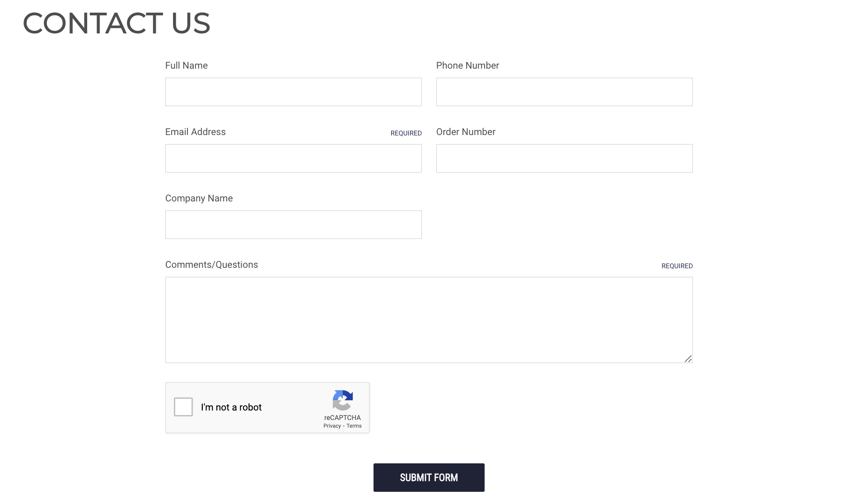850x504 pixels.
Task: Click the reCAPTCHA logo icon
Action: 342,400
